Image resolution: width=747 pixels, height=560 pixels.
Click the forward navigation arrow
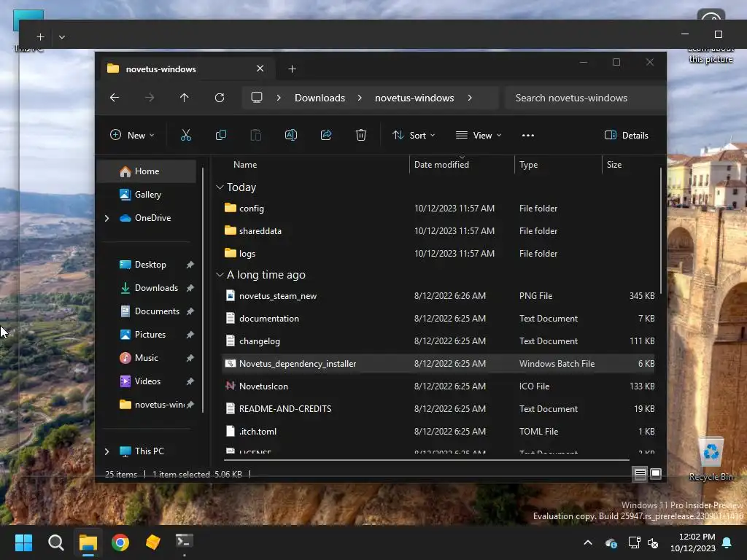coord(150,98)
